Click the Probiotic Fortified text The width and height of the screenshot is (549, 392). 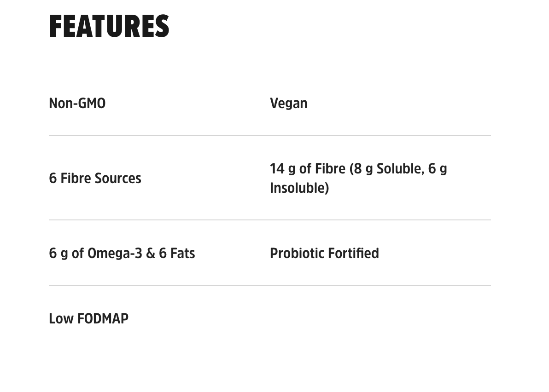coord(324,253)
